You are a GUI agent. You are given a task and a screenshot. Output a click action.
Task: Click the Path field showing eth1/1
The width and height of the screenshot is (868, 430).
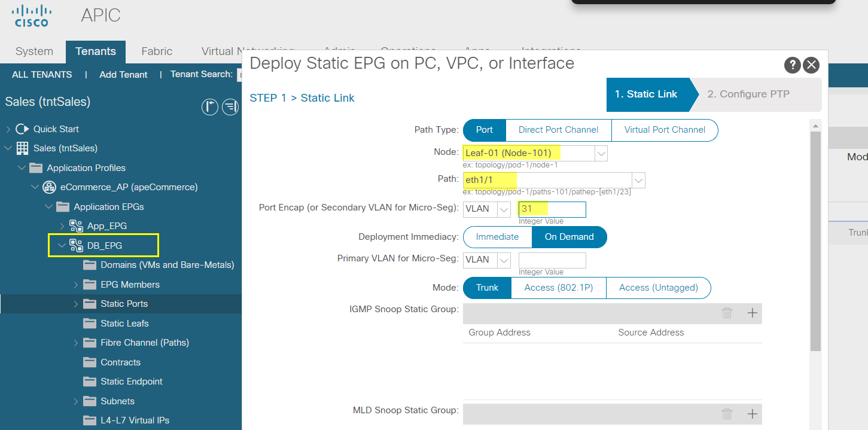tap(547, 180)
